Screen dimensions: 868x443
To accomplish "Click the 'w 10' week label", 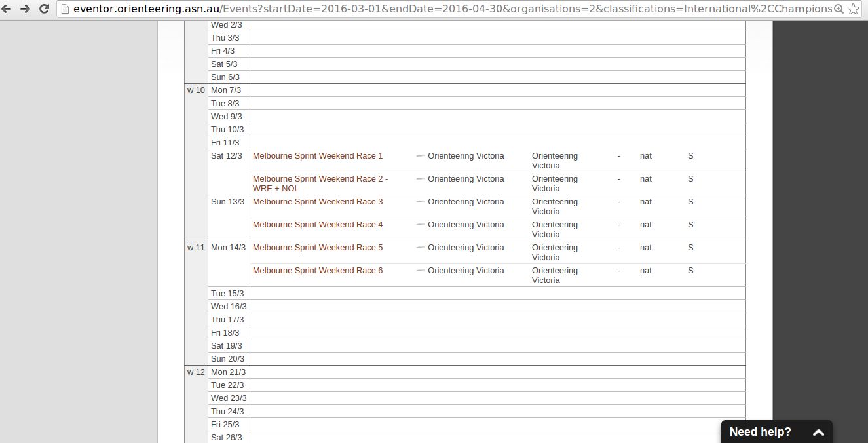I will click(x=196, y=90).
